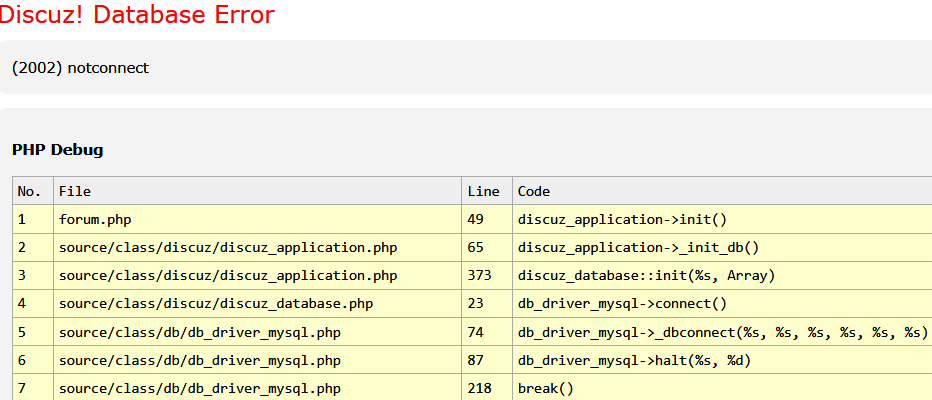The height and width of the screenshot is (400, 932).
Task: Select 'discuz_application->_init_db()' code cell
Action: click(722, 247)
